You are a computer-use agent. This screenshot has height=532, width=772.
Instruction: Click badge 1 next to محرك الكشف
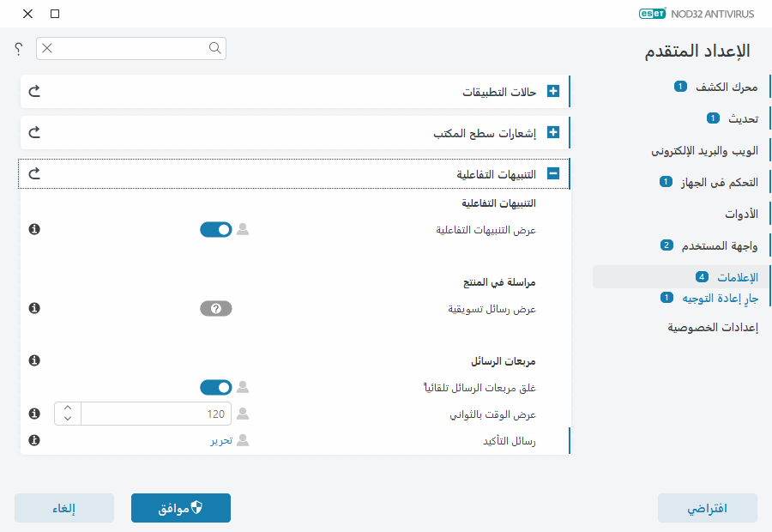(x=680, y=87)
